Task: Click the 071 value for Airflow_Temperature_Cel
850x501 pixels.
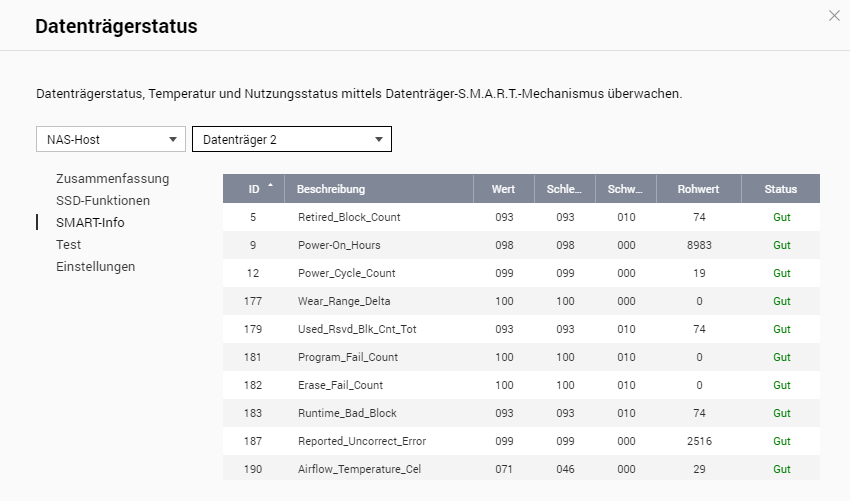Action: click(x=504, y=469)
